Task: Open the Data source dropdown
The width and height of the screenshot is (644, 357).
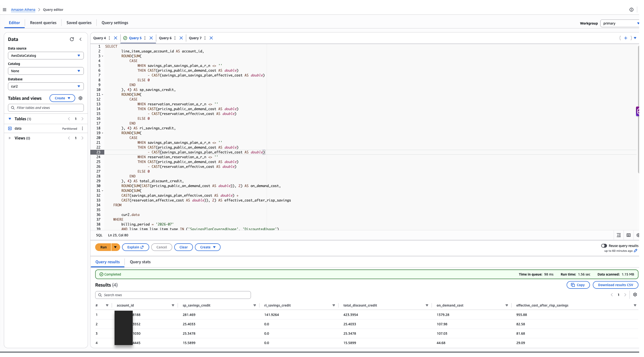Action: pos(46,56)
